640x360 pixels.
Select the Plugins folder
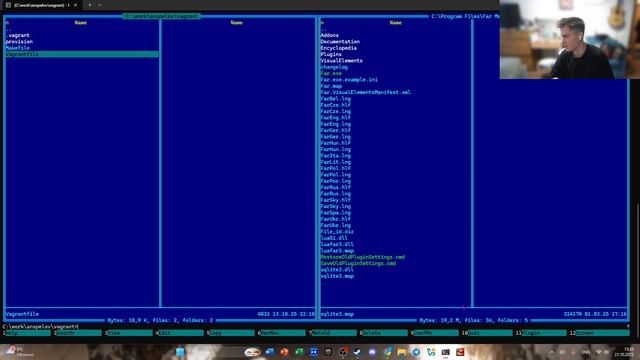(x=331, y=54)
